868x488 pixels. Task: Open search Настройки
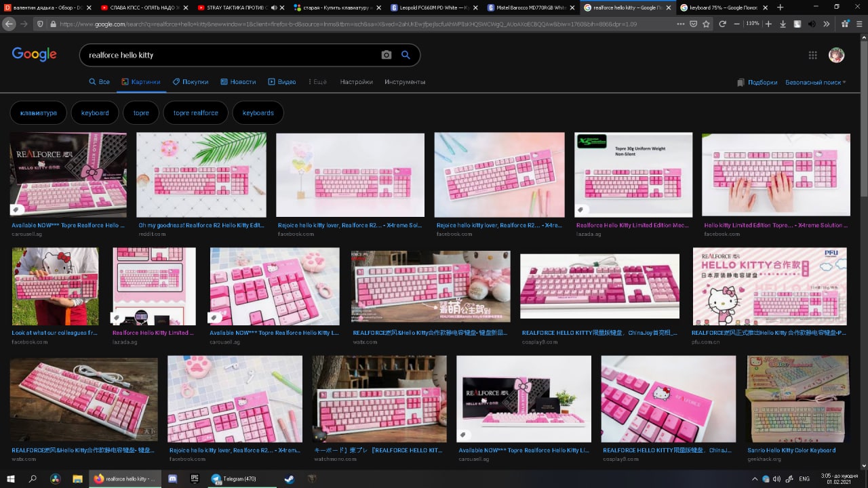tap(357, 82)
